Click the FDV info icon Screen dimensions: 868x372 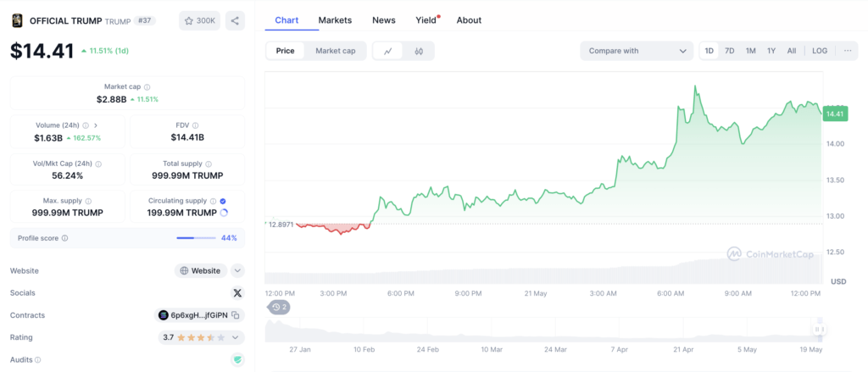(196, 125)
